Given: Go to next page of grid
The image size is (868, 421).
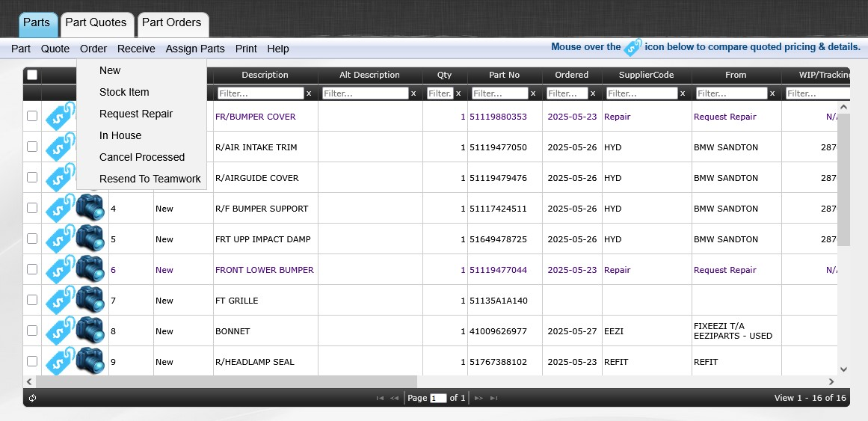Looking at the screenshot, I should [x=478, y=398].
